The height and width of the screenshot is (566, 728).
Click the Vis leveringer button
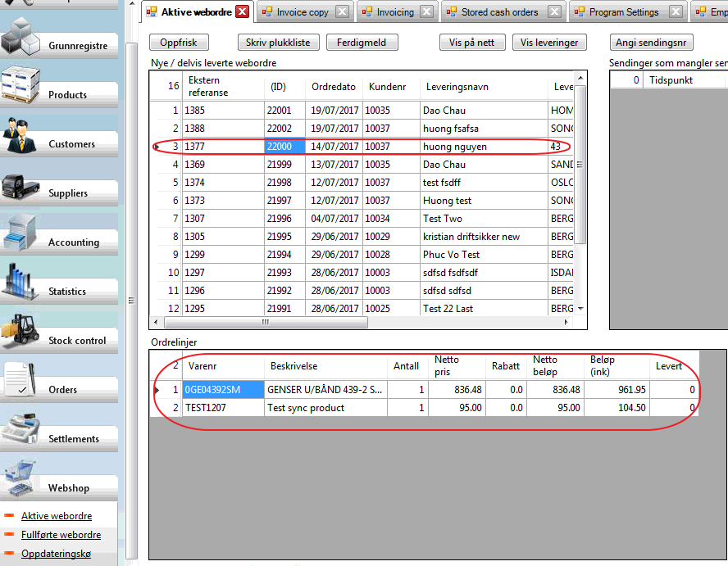pyautogui.click(x=549, y=43)
